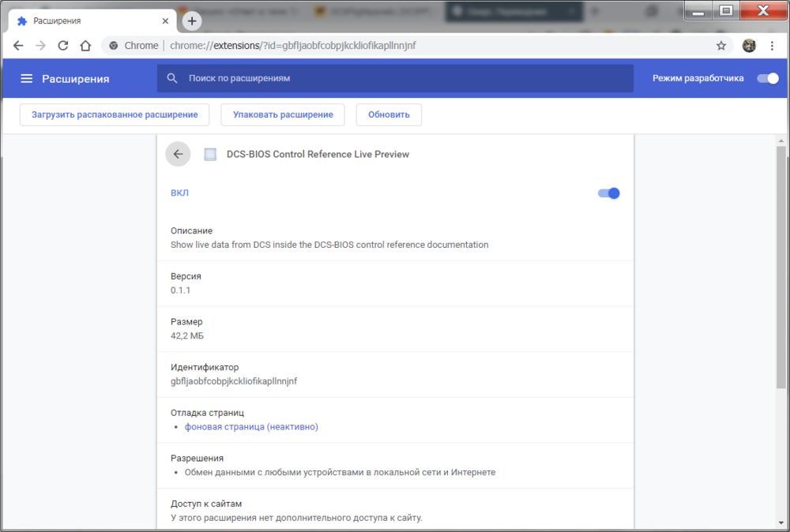Viewport: 790px width, 532px height.
Task: Click the Разрешения heading
Action: click(x=197, y=459)
